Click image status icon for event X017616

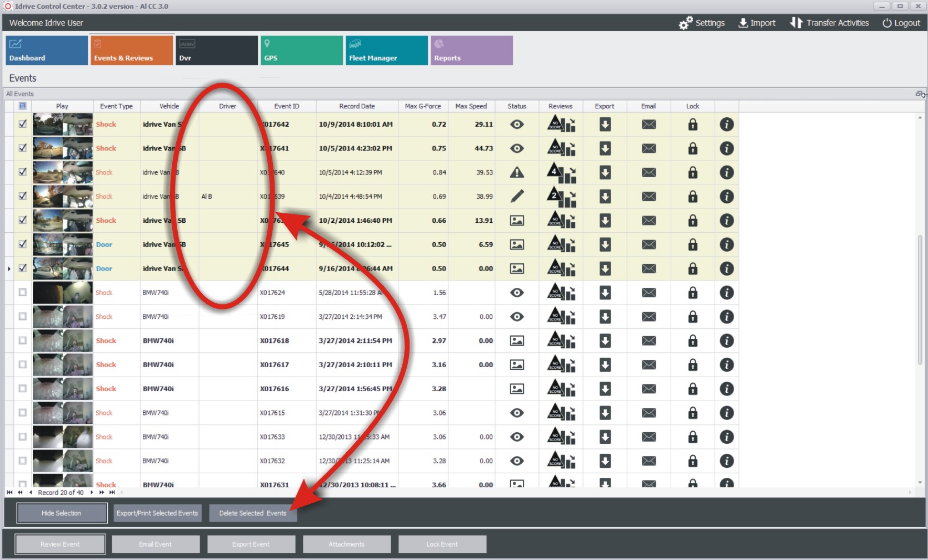517,389
